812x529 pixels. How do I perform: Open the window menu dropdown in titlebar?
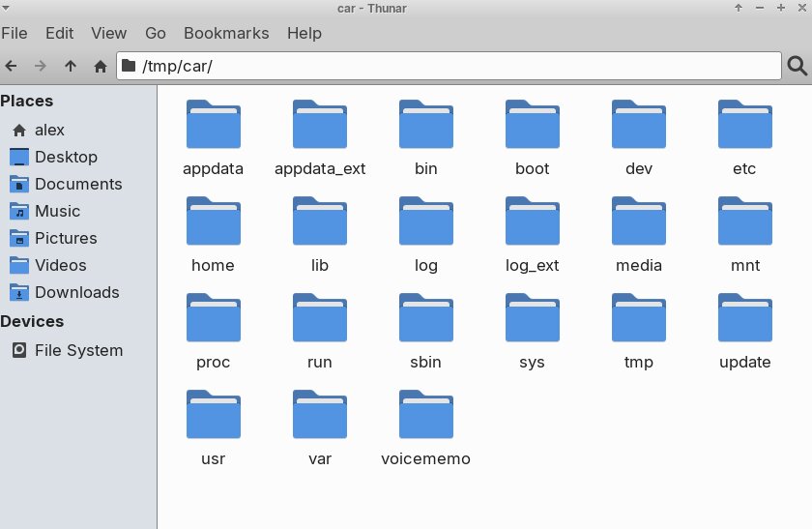[8, 8]
